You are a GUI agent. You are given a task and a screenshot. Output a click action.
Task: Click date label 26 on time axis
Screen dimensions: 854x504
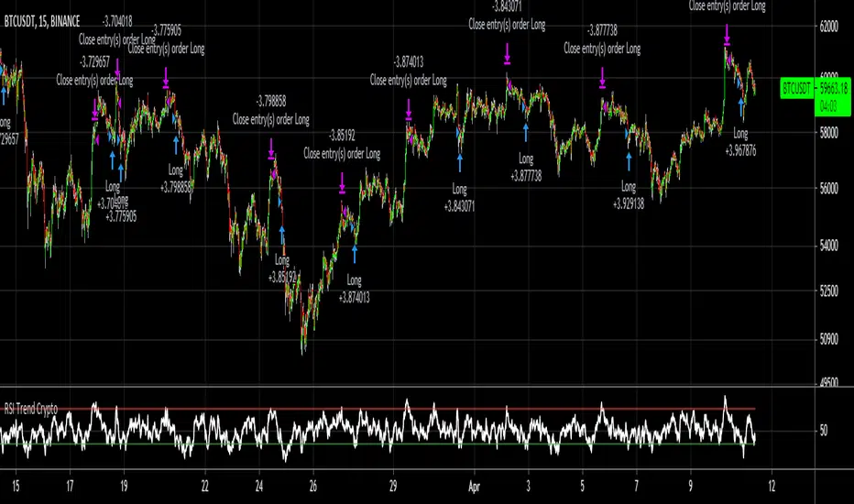click(x=312, y=486)
